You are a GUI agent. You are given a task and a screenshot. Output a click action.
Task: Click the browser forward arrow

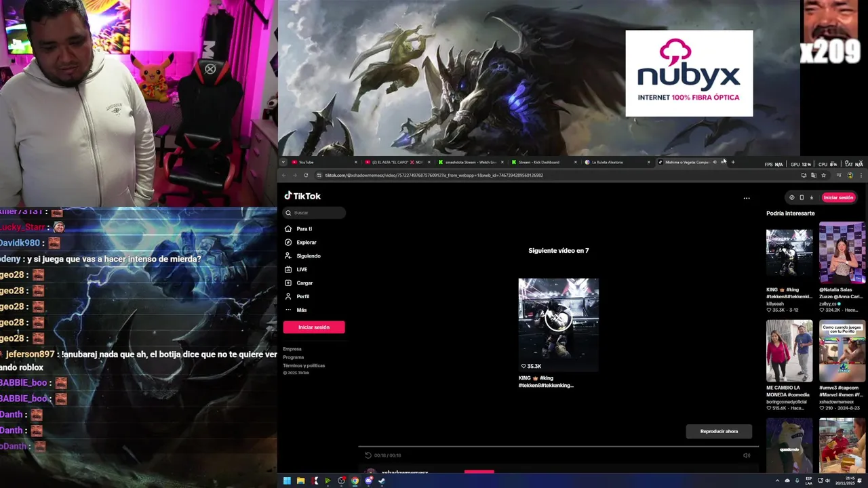coord(295,176)
